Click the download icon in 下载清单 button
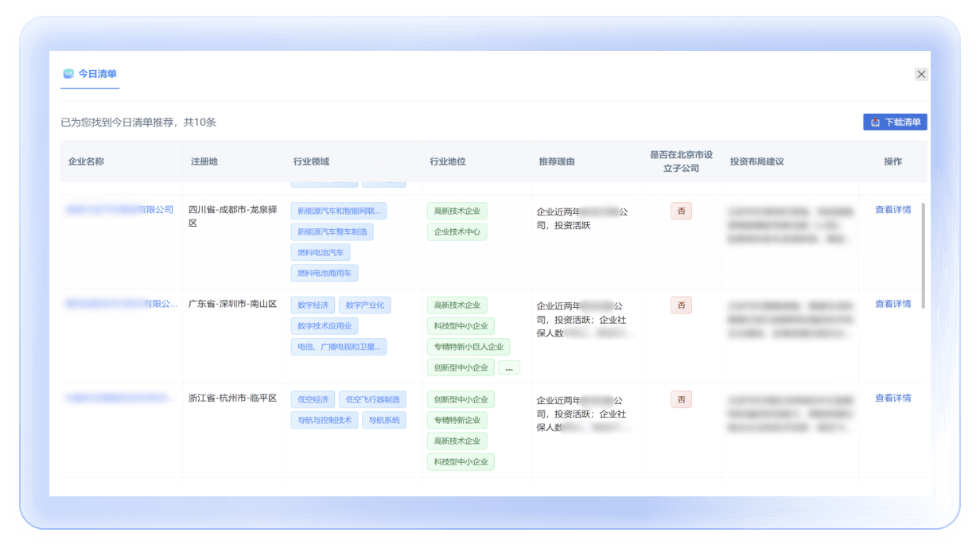Image resolution: width=980 pixels, height=552 pixels. (875, 122)
